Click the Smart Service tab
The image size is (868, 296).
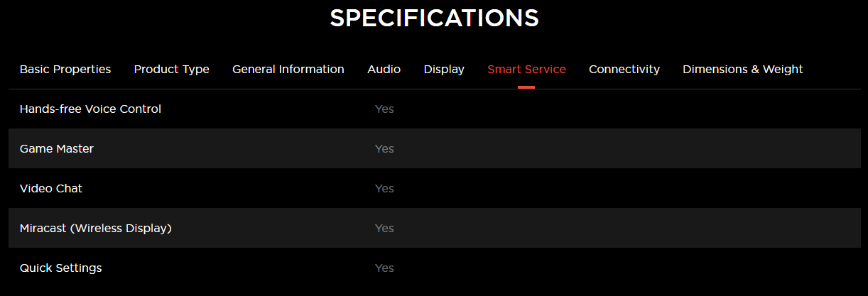click(x=526, y=70)
